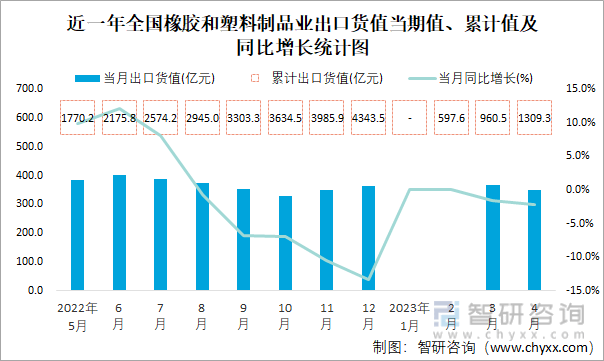Select legend text 累计出口货值(亿元)
This screenshot has width=604, height=361.
pyautogui.click(x=327, y=78)
